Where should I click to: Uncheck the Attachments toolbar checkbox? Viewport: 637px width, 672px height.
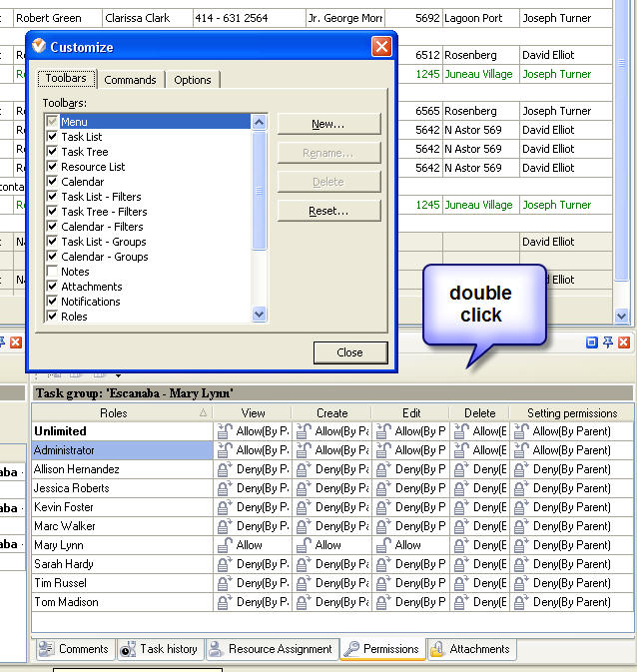(x=53, y=287)
